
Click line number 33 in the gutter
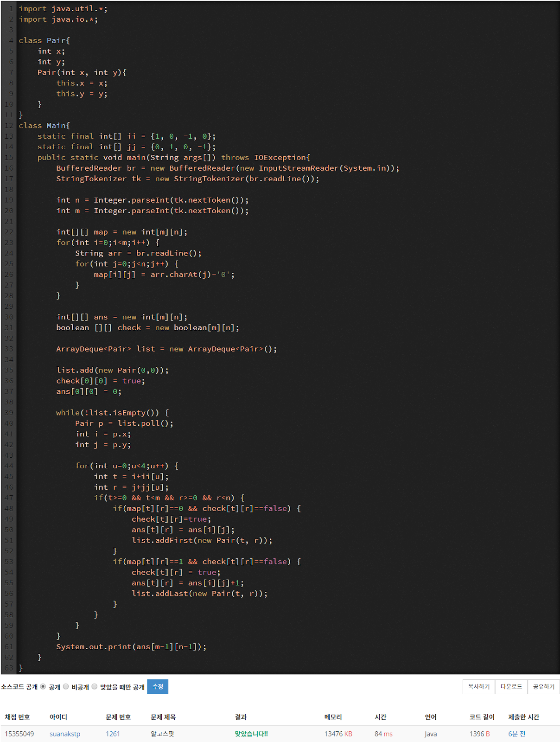tap(9, 349)
